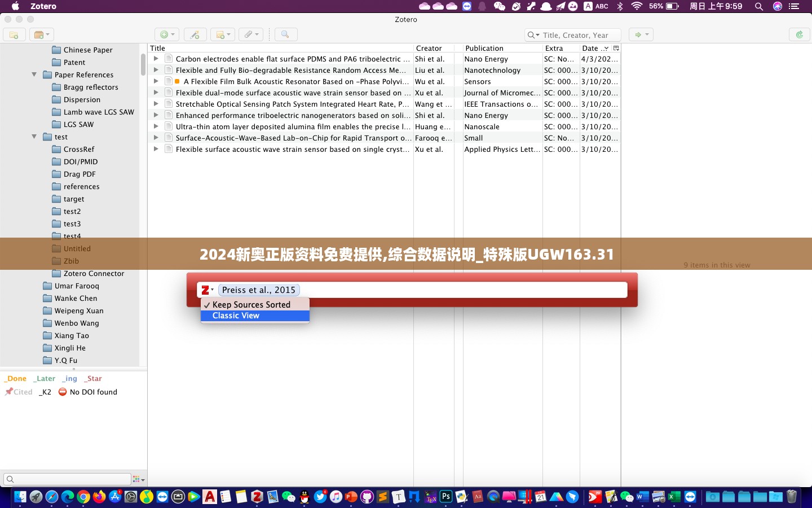Sort items by Extra column header
The width and height of the screenshot is (812, 508).
pyautogui.click(x=561, y=48)
